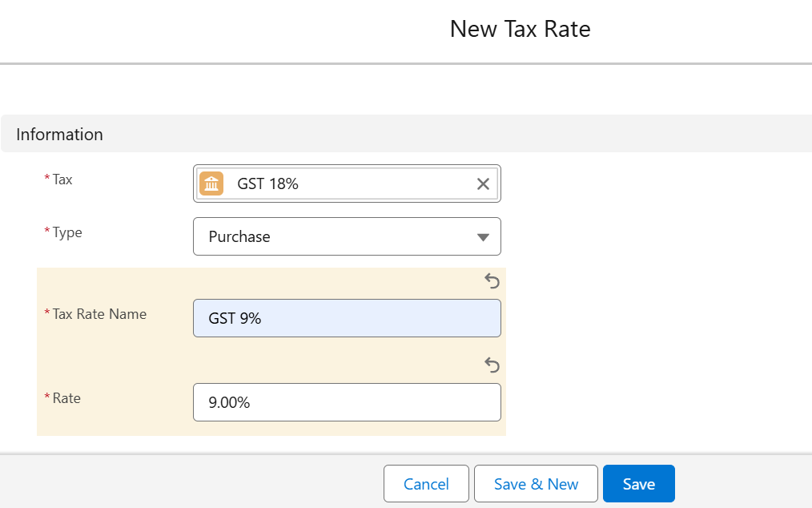The image size is (812, 508).
Task: Click the bank icon in Tax field
Action: (x=211, y=183)
